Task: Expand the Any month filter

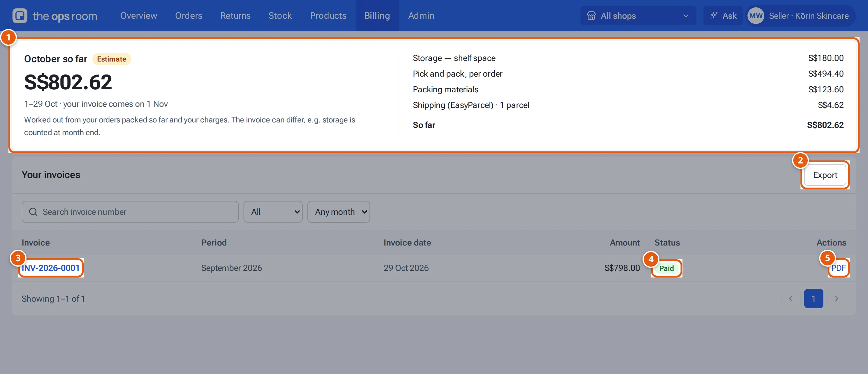Action: click(x=339, y=212)
